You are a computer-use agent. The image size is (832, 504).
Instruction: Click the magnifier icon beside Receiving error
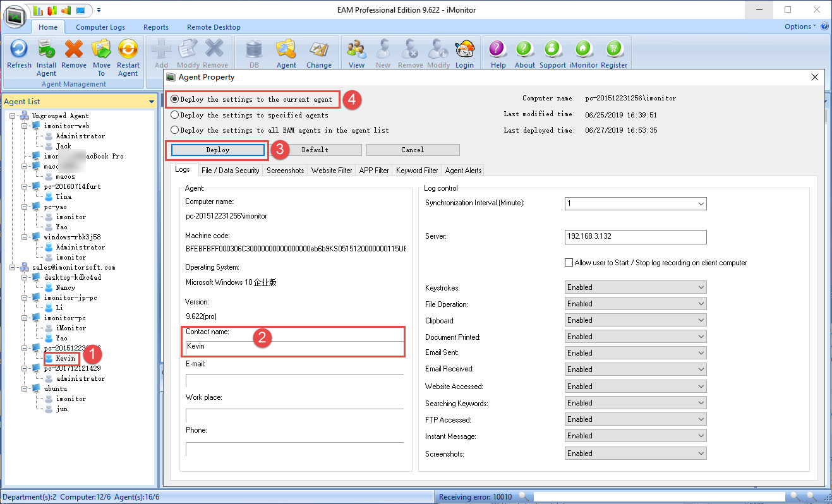tap(524, 497)
